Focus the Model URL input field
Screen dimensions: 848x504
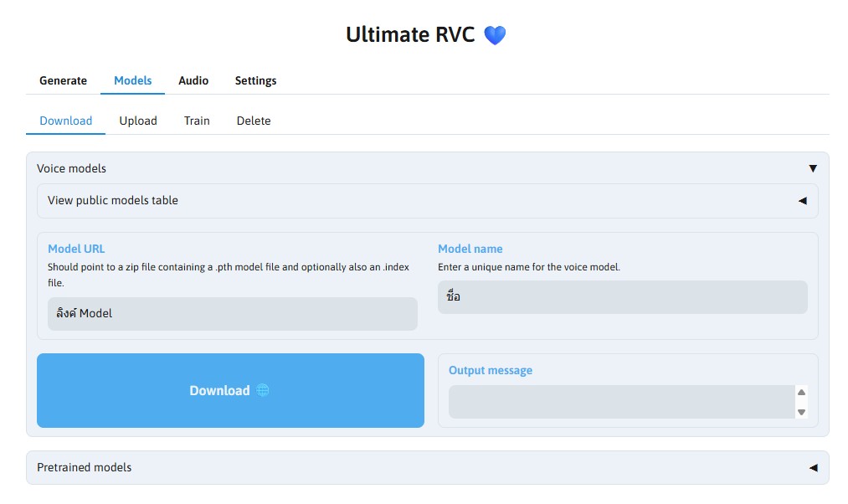point(232,313)
